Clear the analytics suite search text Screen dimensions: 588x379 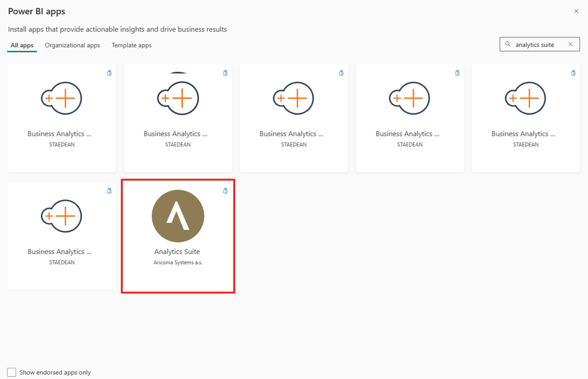click(571, 44)
